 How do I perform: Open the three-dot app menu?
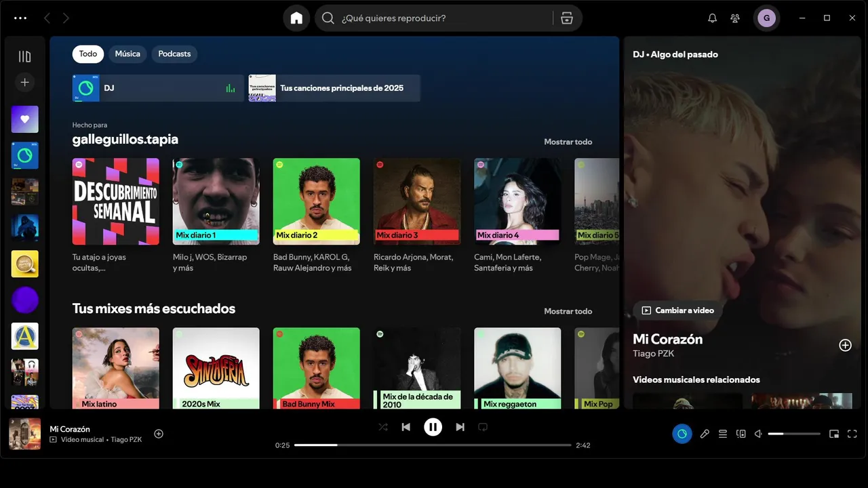click(20, 18)
